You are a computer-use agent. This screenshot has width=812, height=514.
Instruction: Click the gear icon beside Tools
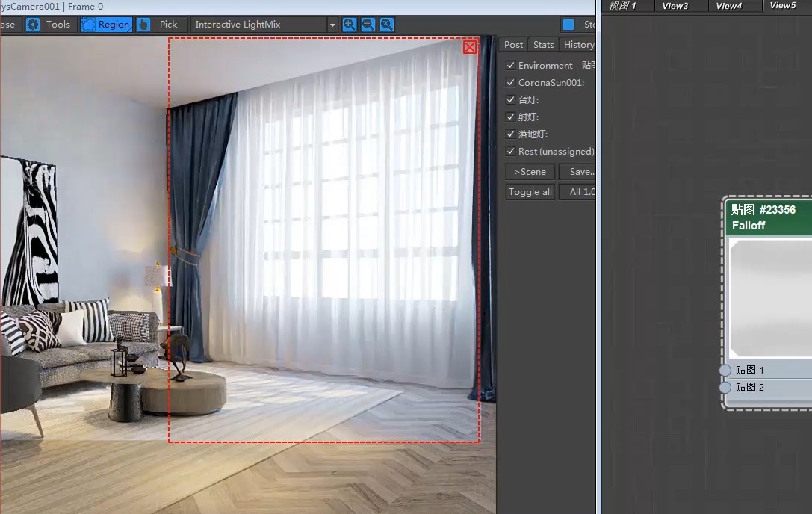(x=33, y=25)
